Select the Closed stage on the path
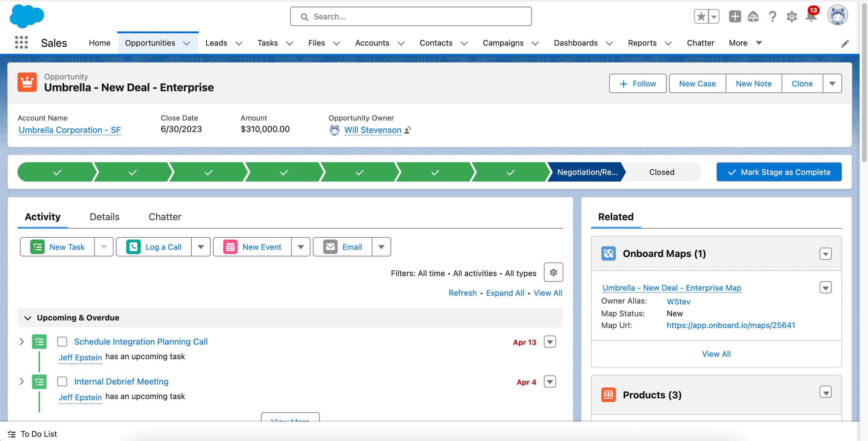This screenshot has height=441, width=868. coord(661,172)
